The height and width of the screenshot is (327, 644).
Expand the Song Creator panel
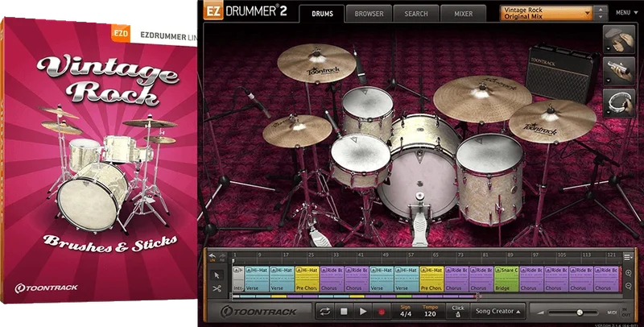point(497,312)
